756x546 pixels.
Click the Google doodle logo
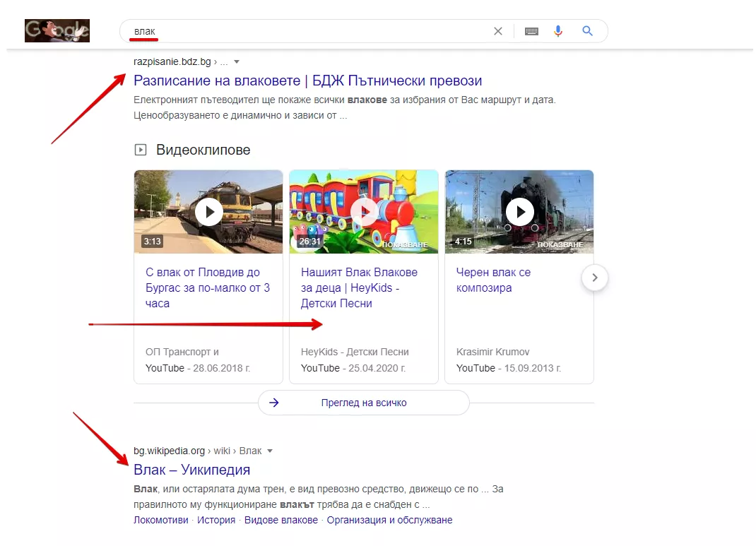tap(57, 31)
